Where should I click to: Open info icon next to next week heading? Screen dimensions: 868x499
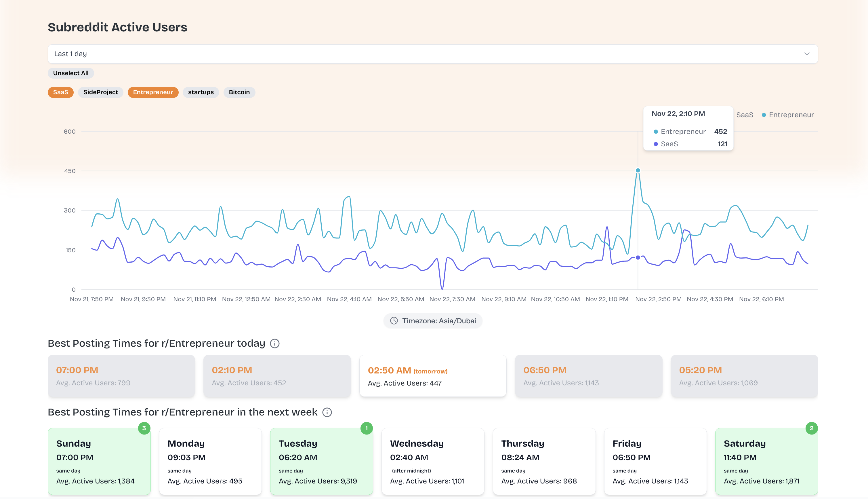point(327,412)
